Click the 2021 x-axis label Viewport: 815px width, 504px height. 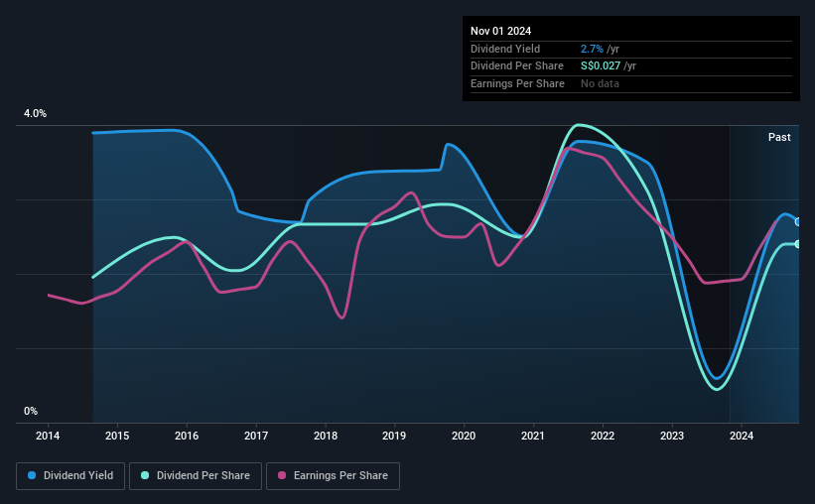[x=533, y=436]
